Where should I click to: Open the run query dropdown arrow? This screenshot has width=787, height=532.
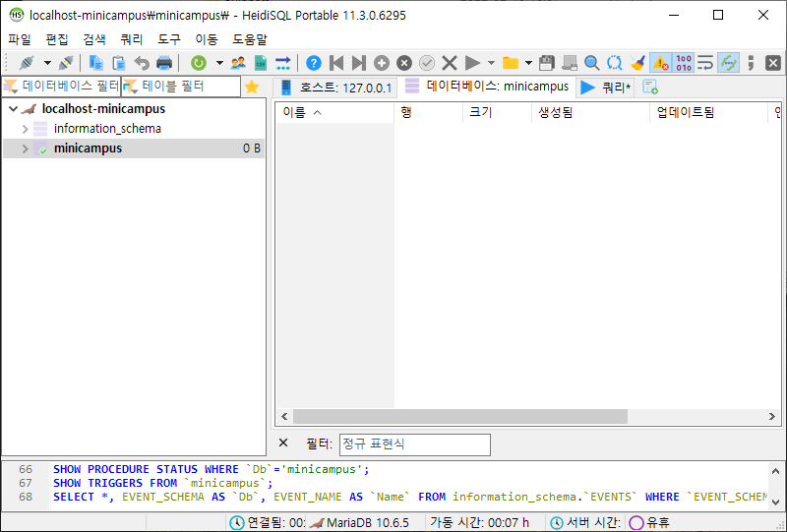coord(491,63)
